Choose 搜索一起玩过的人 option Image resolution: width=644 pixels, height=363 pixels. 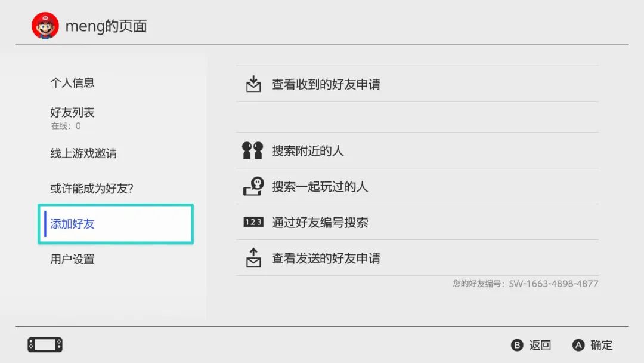(x=320, y=186)
